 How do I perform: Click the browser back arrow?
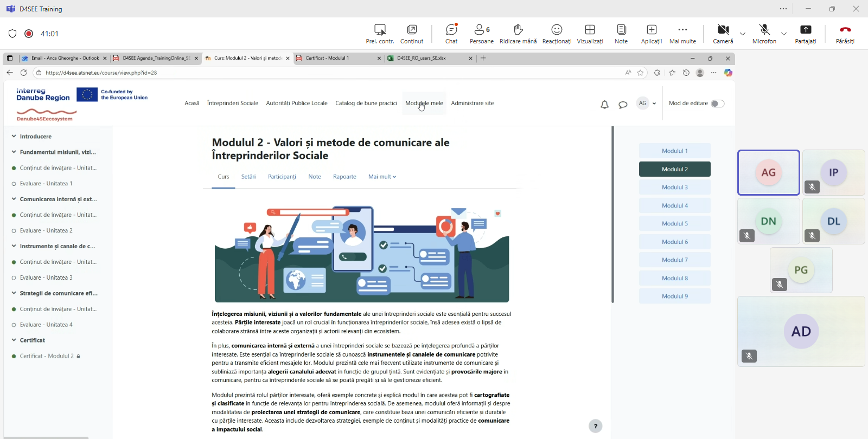coord(9,73)
